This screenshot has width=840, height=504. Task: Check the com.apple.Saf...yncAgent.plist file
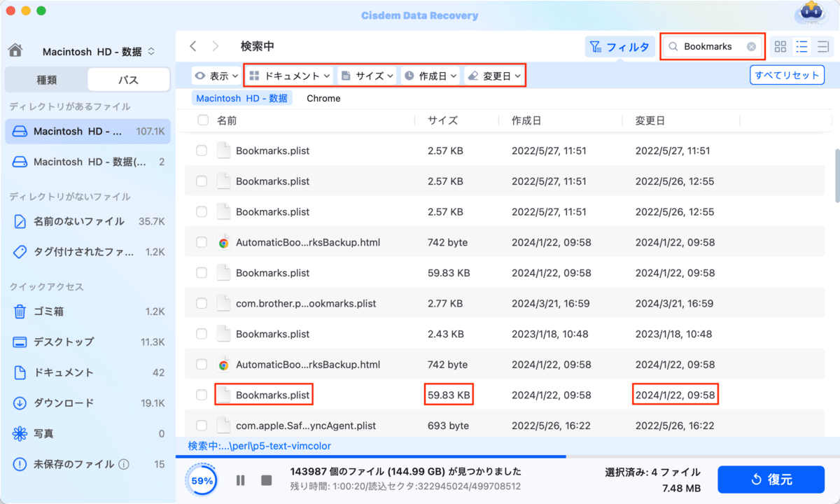pos(202,425)
